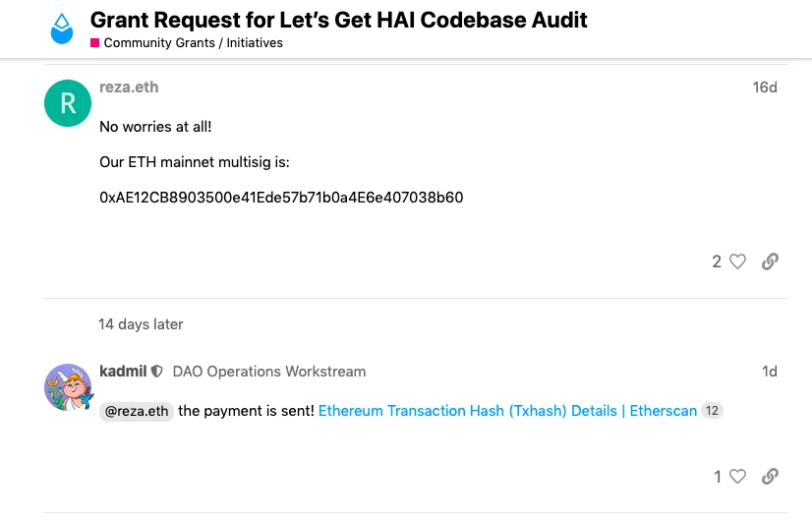Open the topic title Grant Request link
This screenshot has height=521, width=812.
[x=338, y=19]
